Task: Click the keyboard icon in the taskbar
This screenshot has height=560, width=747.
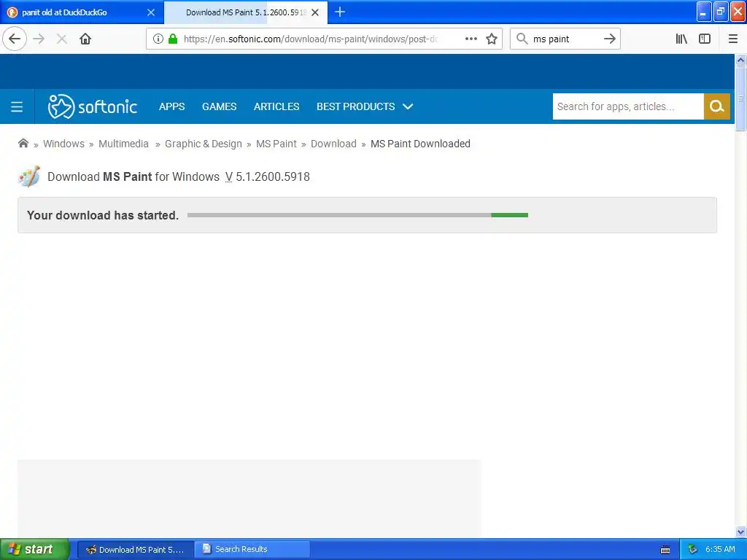Action: [x=665, y=550]
